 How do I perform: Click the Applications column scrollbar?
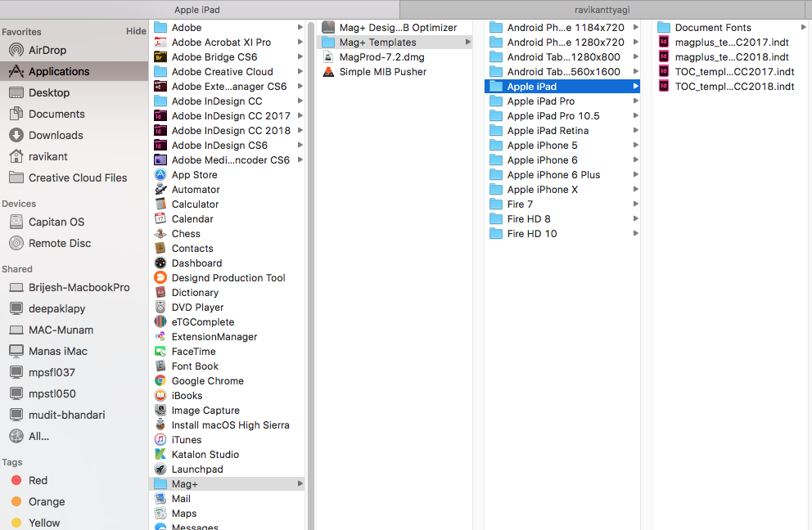click(x=311, y=276)
